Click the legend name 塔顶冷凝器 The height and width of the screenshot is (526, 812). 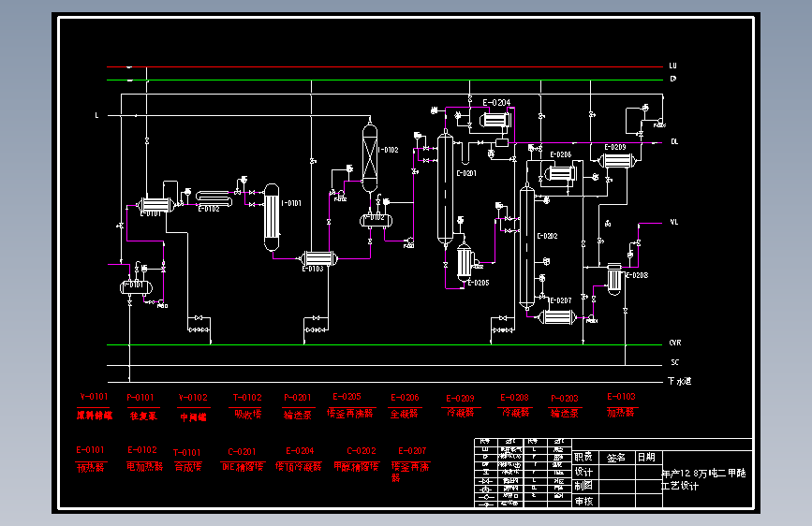pos(298,466)
